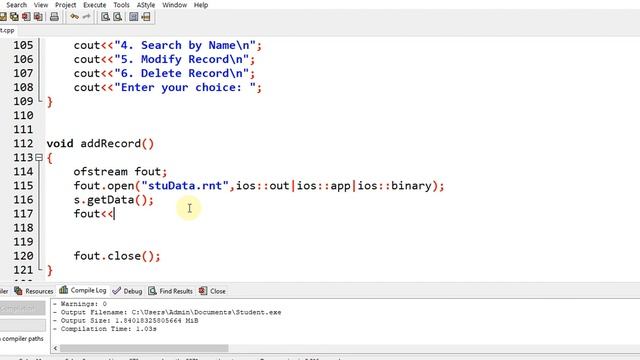The image size is (640, 360).
Task: Open the Help menu
Action: pyautogui.click(x=201, y=5)
